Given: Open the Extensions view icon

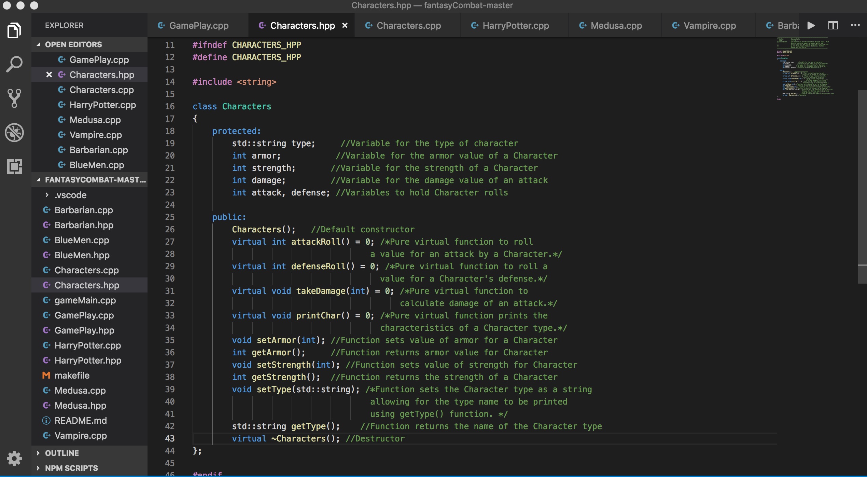Looking at the screenshot, I should click(14, 167).
